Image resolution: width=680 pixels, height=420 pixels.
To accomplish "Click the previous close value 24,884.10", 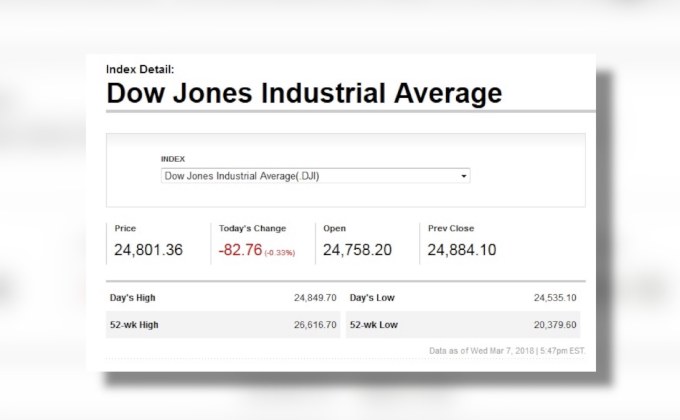I will (x=462, y=250).
